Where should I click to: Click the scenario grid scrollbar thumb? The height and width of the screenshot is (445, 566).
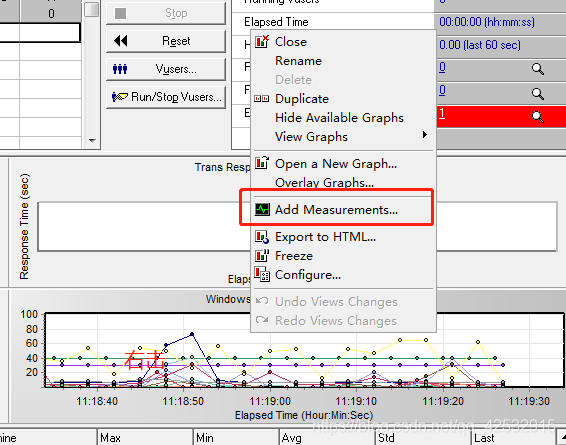[92, 9]
